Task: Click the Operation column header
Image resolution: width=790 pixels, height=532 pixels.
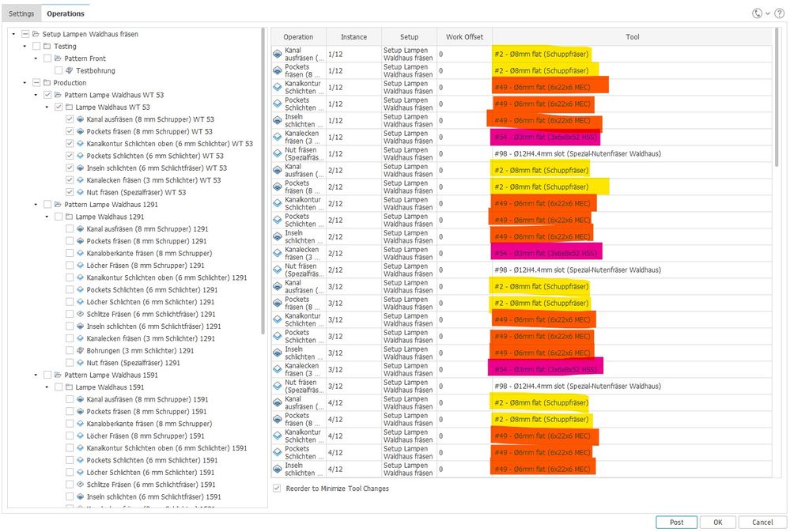Action: click(x=298, y=37)
